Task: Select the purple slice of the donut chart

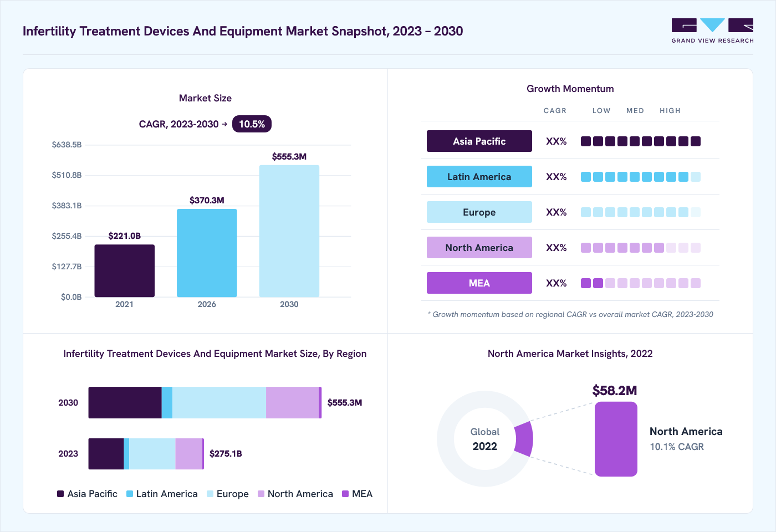Action: coord(524,439)
